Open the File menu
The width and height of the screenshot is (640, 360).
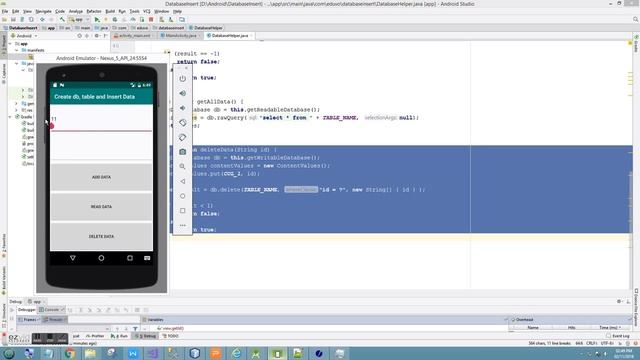pyautogui.click(x=5, y=11)
